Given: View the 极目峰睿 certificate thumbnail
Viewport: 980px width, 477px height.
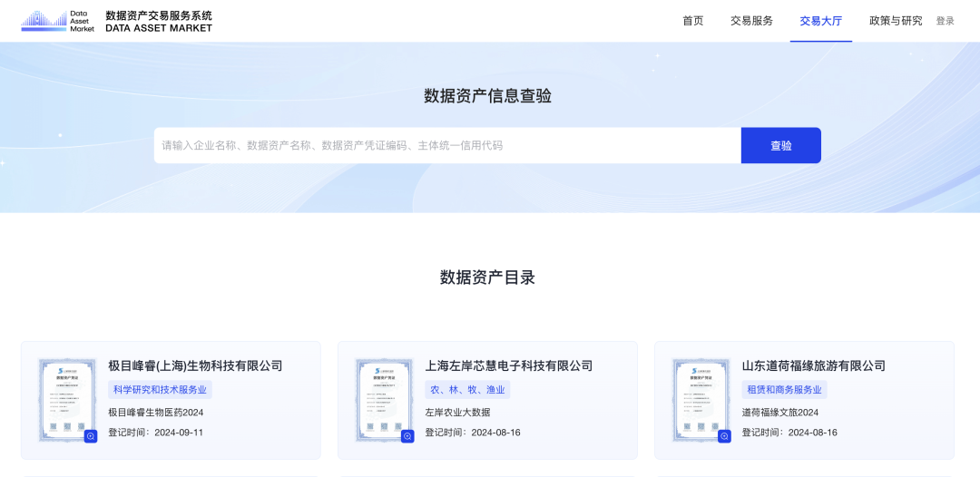Looking at the screenshot, I should pyautogui.click(x=65, y=397).
